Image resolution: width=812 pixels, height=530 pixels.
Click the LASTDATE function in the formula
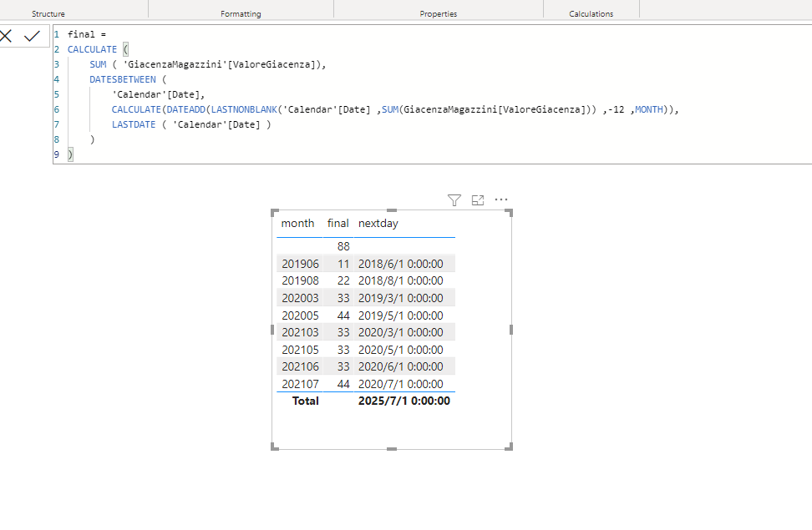134,124
